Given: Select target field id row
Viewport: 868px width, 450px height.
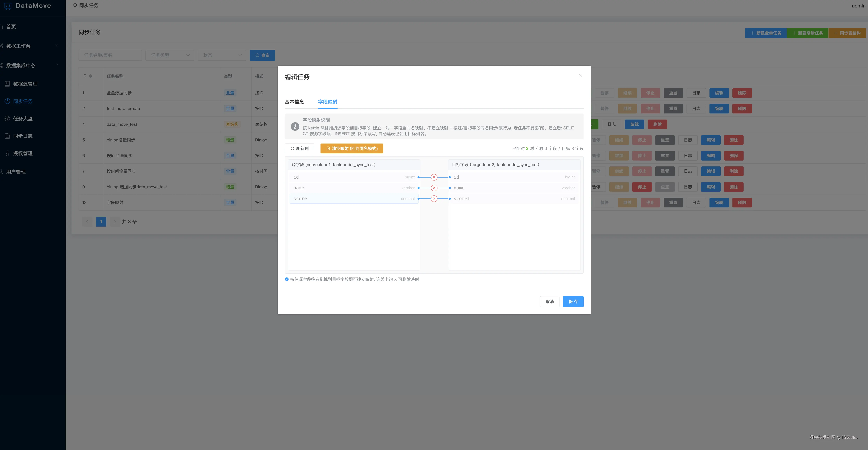Looking at the screenshot, I should (514, 177).
